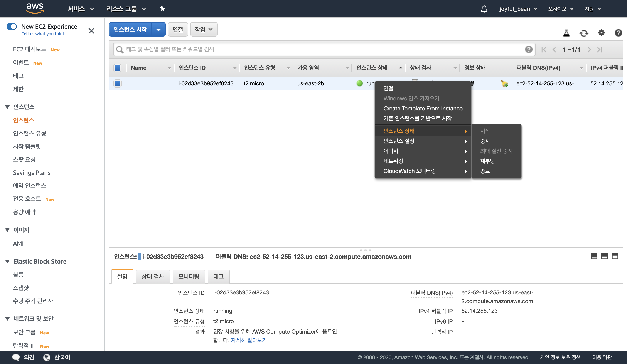Choose 연결 in the context menu
The image size is (627, 364).
pyautogui.click(x=423, y=88)
